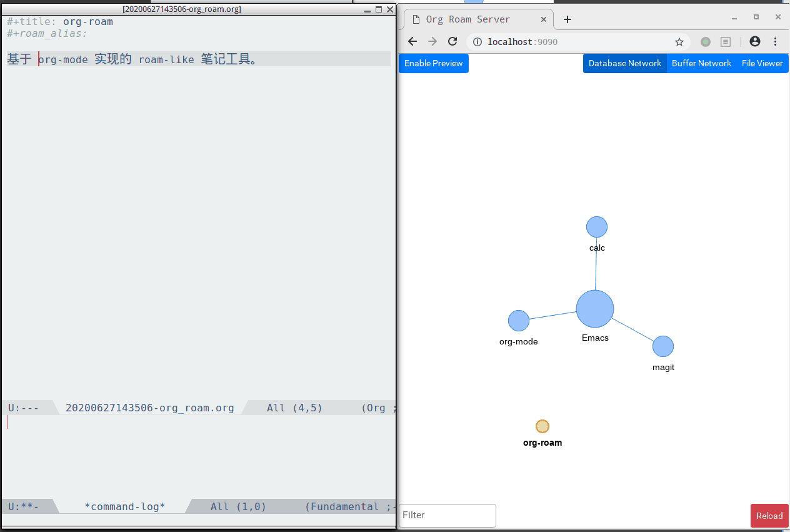The height and width of the screenshot is (532, 790).
Task: Focus the Filter input field
Action: click(447, 515)
